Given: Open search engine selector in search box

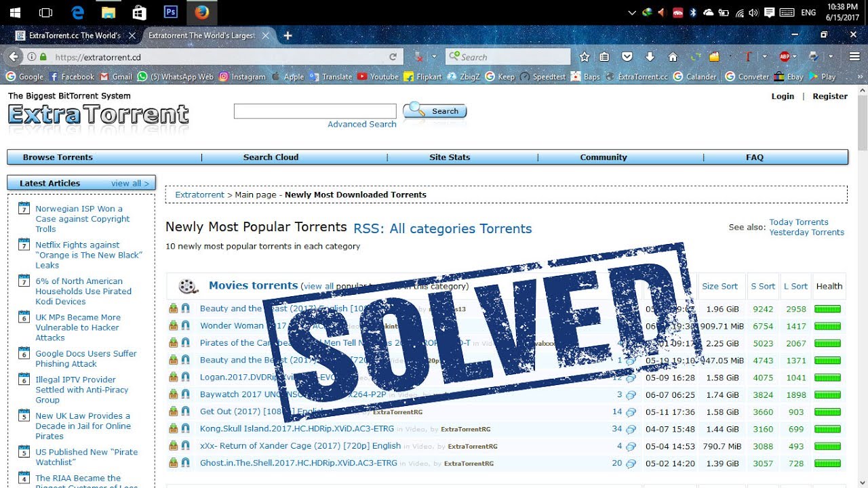Looking at the screenshot, I should (x=454, y=57).
